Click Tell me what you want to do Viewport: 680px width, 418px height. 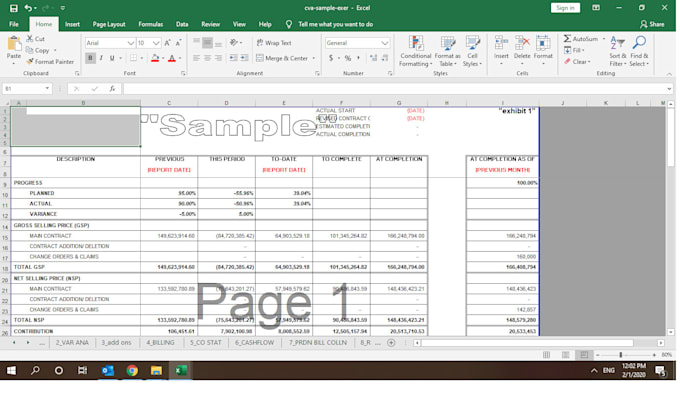click(335, 24)
